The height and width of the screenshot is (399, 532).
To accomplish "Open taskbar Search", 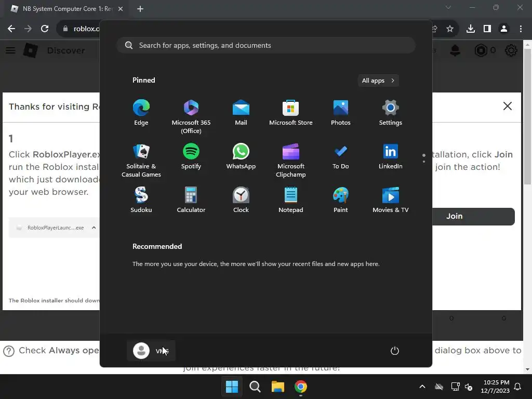I will 255,387.
